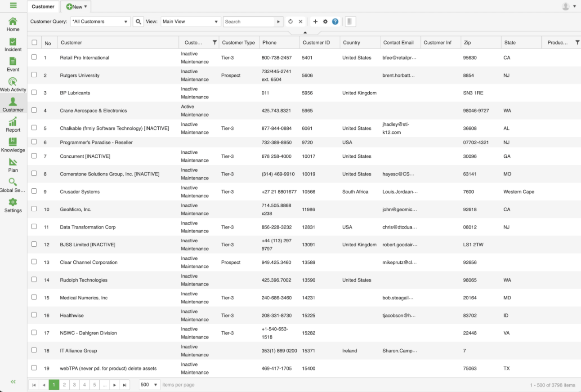Click the Rudolph Technologies customer name
Image resolution: width=581 pixels, height=392 pixels.
(84, 280)
